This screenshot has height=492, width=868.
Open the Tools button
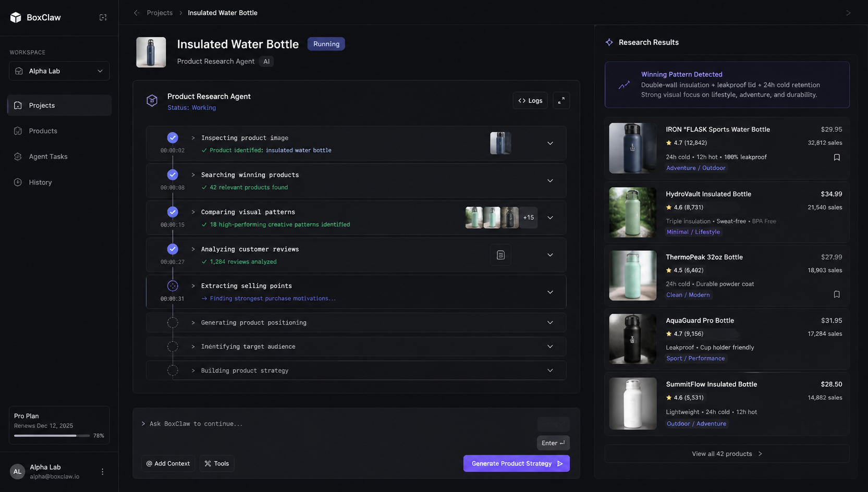[x=217, y=463]
